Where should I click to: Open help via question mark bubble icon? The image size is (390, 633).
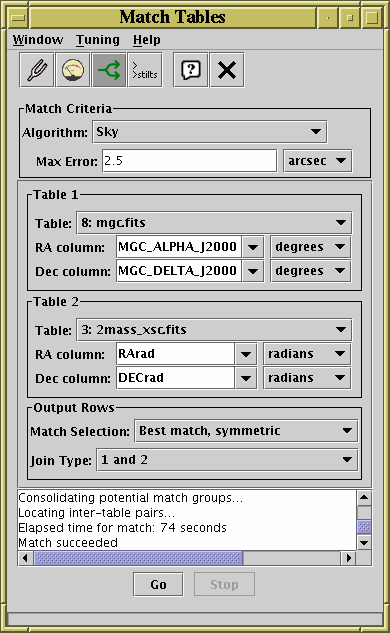click(191, 70)
